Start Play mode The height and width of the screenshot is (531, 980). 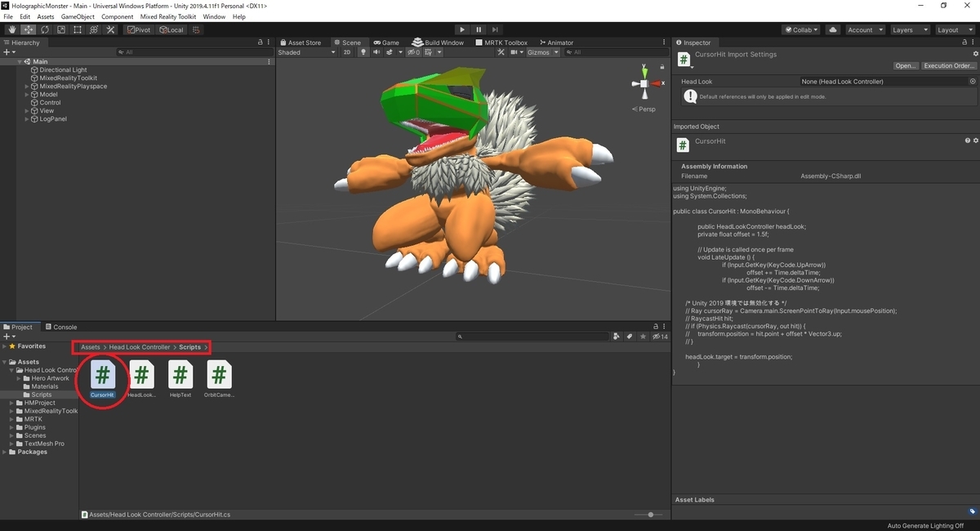tap(462, 29)
